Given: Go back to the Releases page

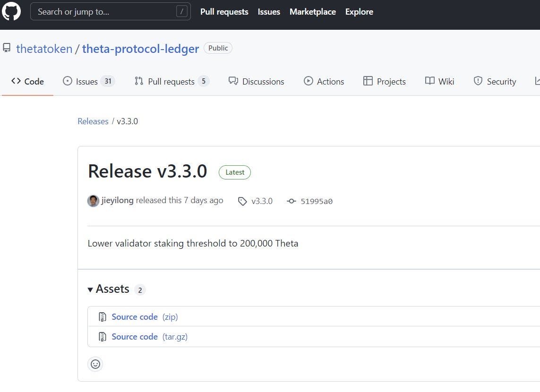Looking at the screenshot, I should point(93,121).
